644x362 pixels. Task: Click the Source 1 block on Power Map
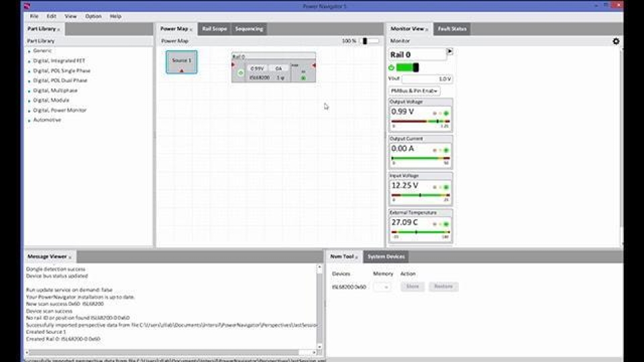[x=182, y=62]
